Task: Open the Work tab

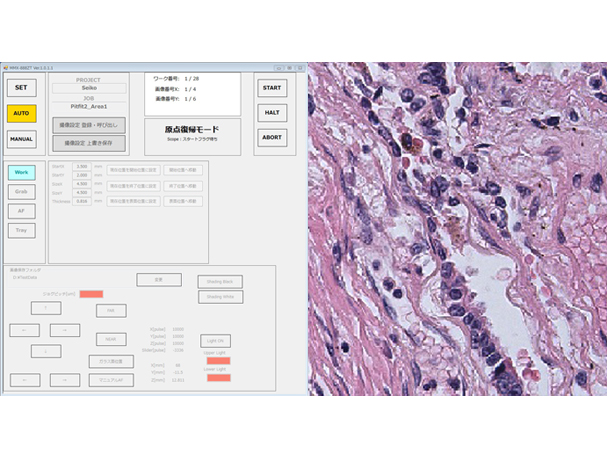Action: (x=22, y=173)
